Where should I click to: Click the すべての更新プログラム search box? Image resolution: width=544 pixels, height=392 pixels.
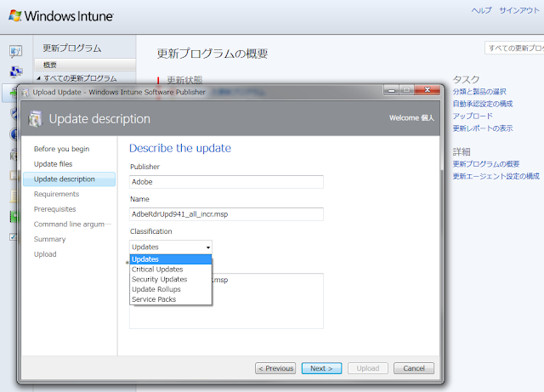514,48
